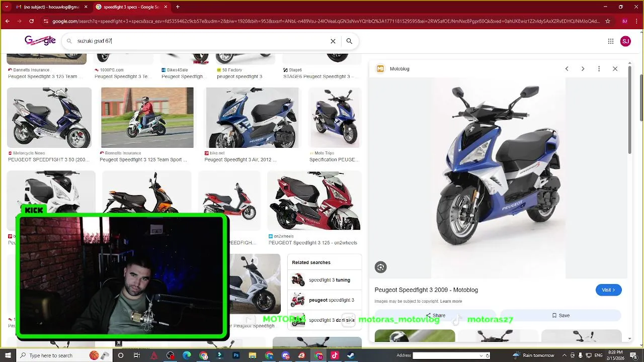Image resolution: width=644 pixels, height=362 pixels.
Task: Show hidden system tray icons
Action: 564,355
